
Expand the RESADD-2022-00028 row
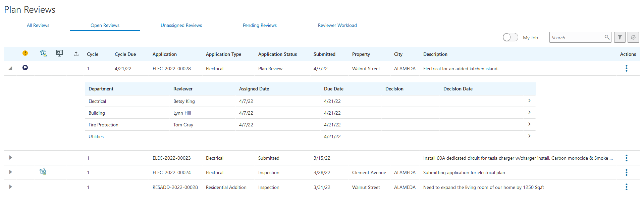[x=10, y=187]
